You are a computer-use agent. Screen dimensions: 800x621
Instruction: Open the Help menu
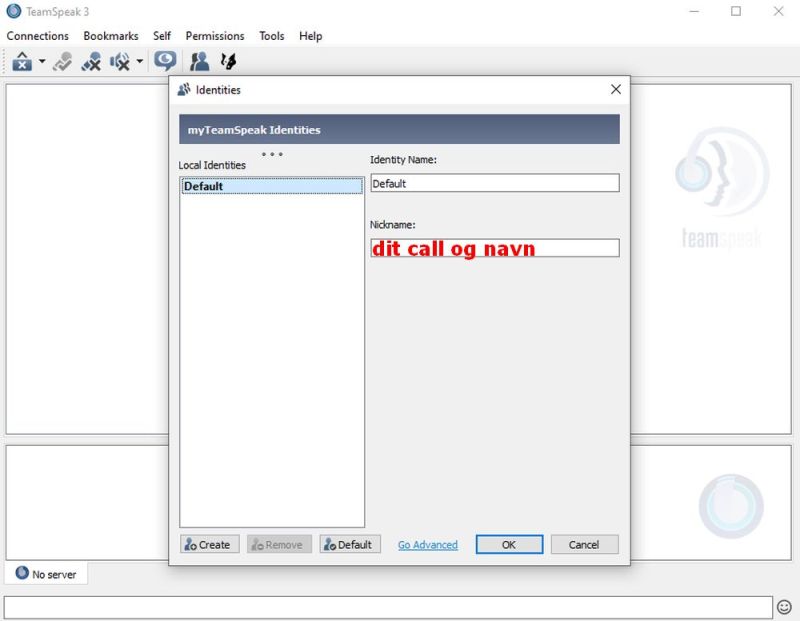(x=310, y=36)
